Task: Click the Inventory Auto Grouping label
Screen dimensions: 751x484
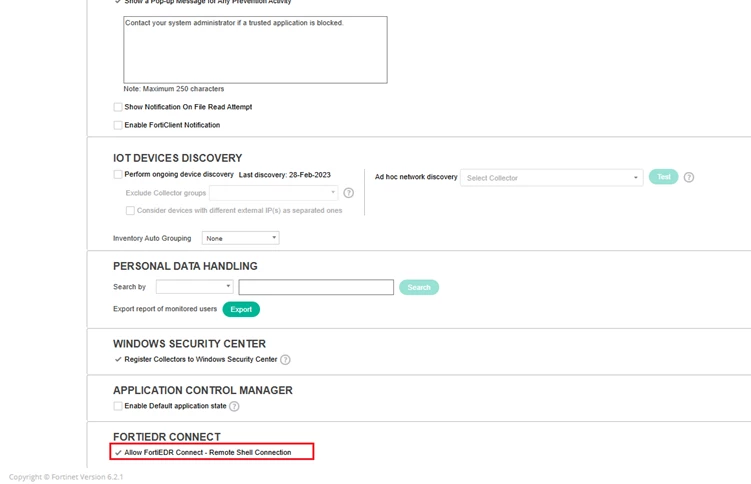Action: click(x=152, y=238)
